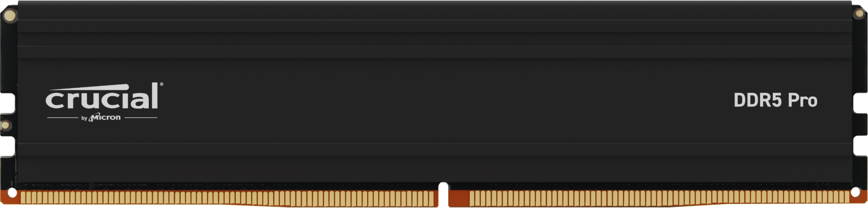
Task: Click the left bank of gold contacts
Action: (x=229, y=198)
